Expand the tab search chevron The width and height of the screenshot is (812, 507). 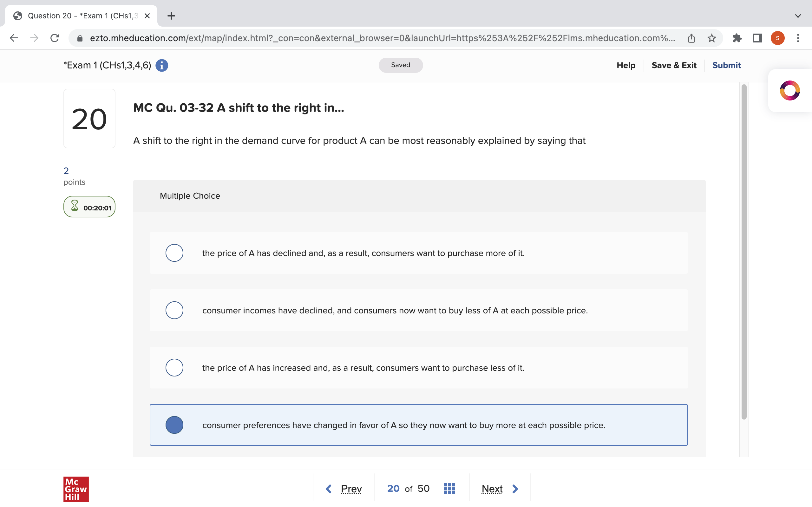pos(798,16)
